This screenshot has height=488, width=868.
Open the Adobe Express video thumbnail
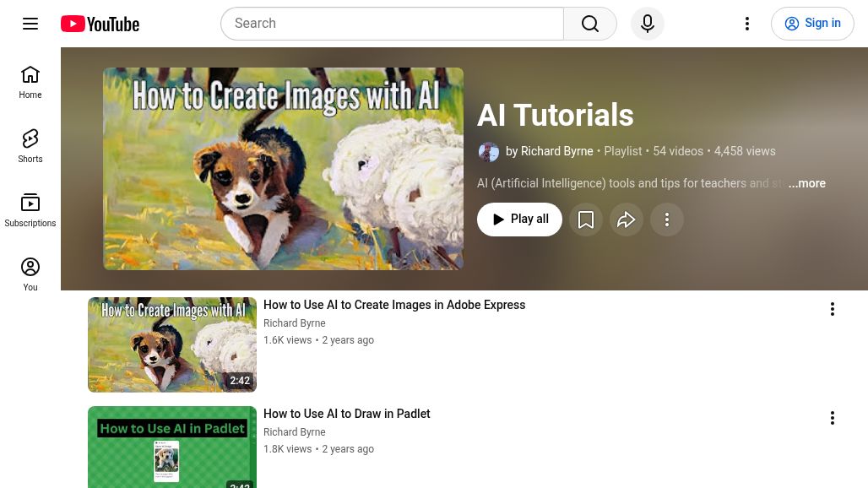172,344
